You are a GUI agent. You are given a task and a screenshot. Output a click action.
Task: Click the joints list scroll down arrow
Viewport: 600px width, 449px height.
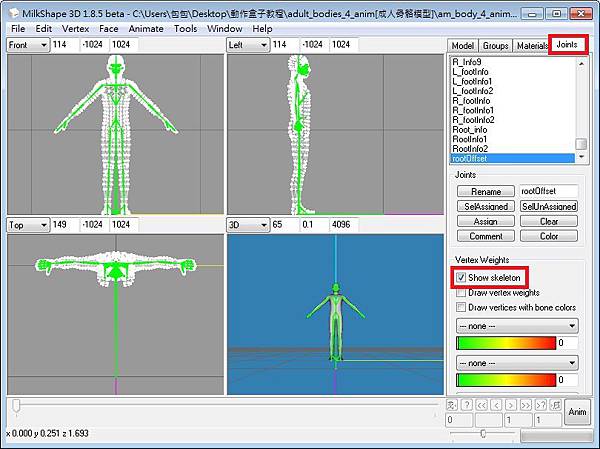[x=581, y=157]
